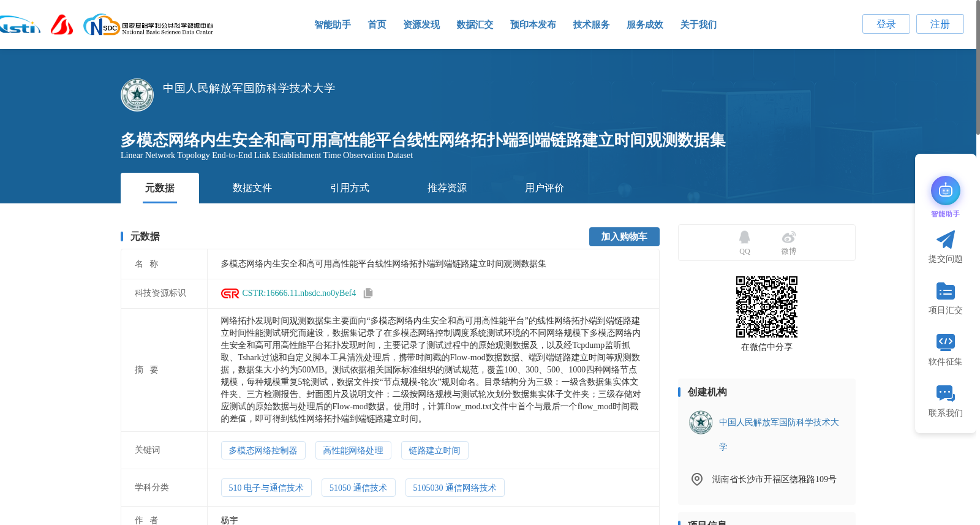Image resolution: width=980 pixels, height=525 pixels.
Task: Select the keyword 高性能网络处理
Action: [x=353, y=450]
